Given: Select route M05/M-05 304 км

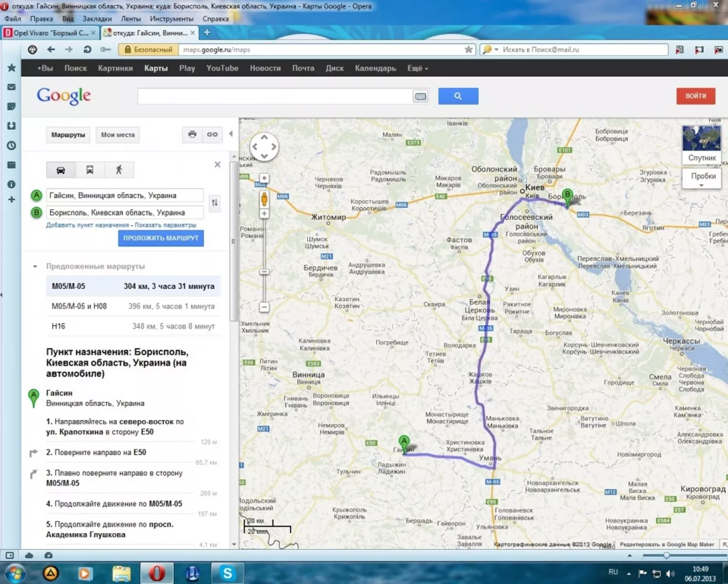Looking at the screenshot, I should (133, 286).
